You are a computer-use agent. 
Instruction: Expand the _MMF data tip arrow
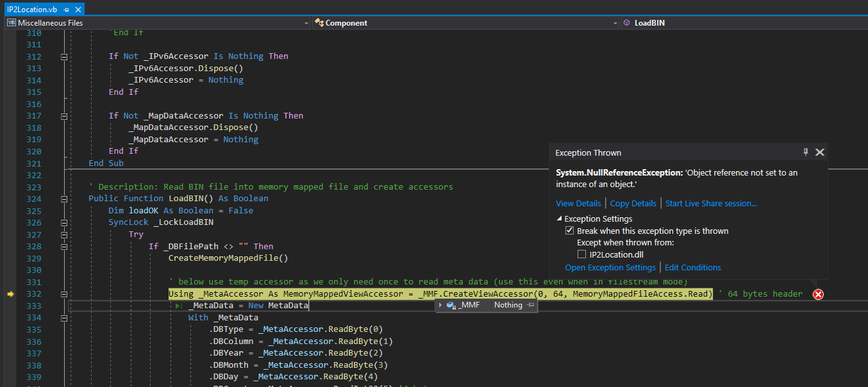click(440, 306)
